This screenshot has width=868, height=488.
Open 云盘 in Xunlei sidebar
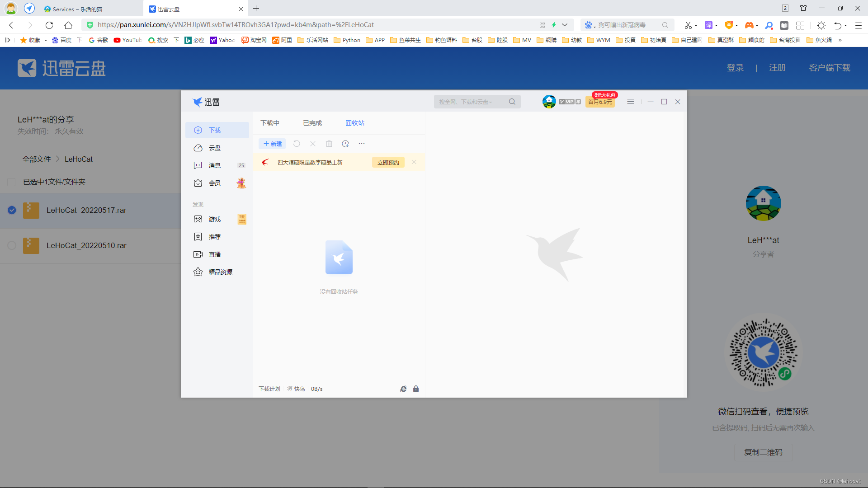214,148
